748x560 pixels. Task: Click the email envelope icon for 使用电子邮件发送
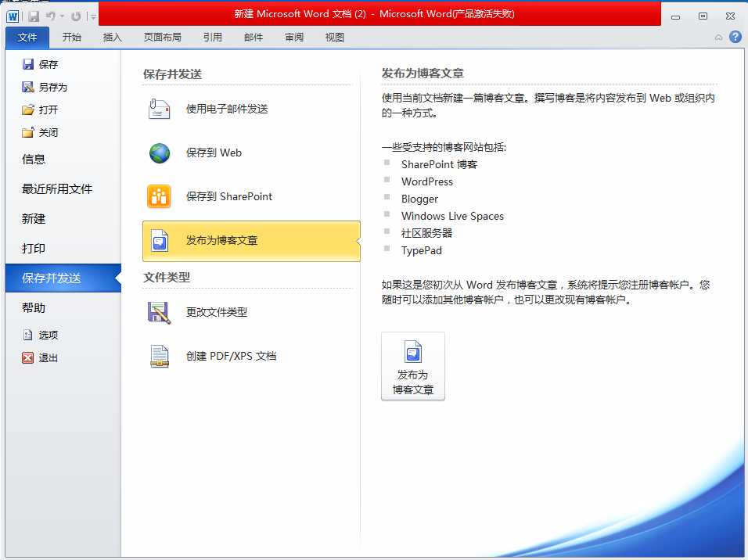click(x=160, y=109)
